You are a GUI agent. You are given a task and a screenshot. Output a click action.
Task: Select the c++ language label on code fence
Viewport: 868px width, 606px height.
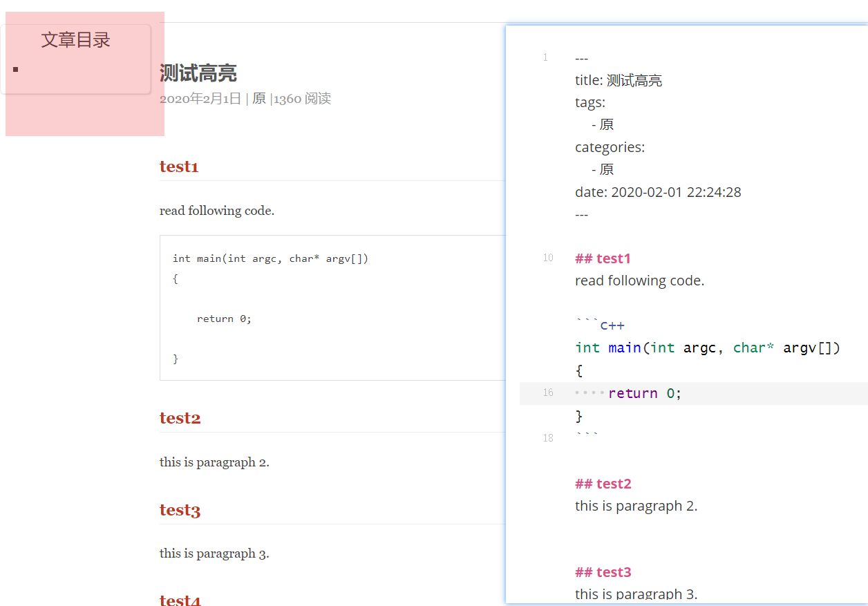[x=612, y=325]
